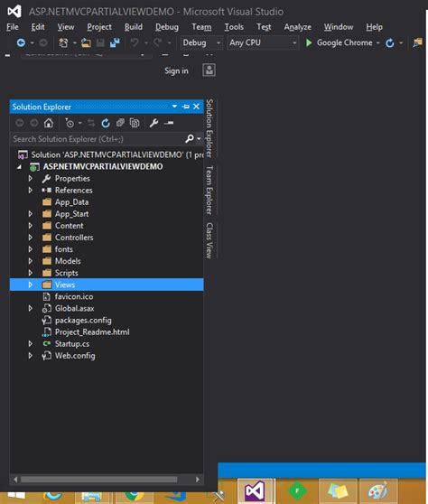Click the green diamond F taskbar icon

(x=297, y=490)
